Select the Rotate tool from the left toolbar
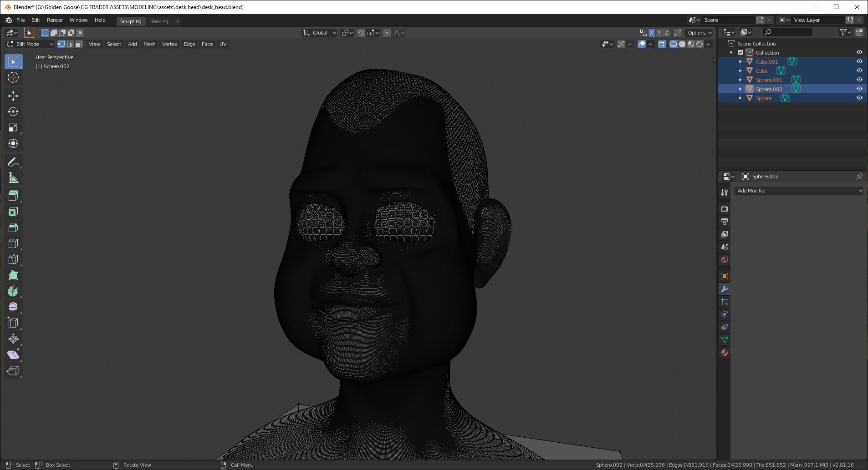The height and width of the screenshot is (470, 868). pyautogui.click(x=13, y=111)
